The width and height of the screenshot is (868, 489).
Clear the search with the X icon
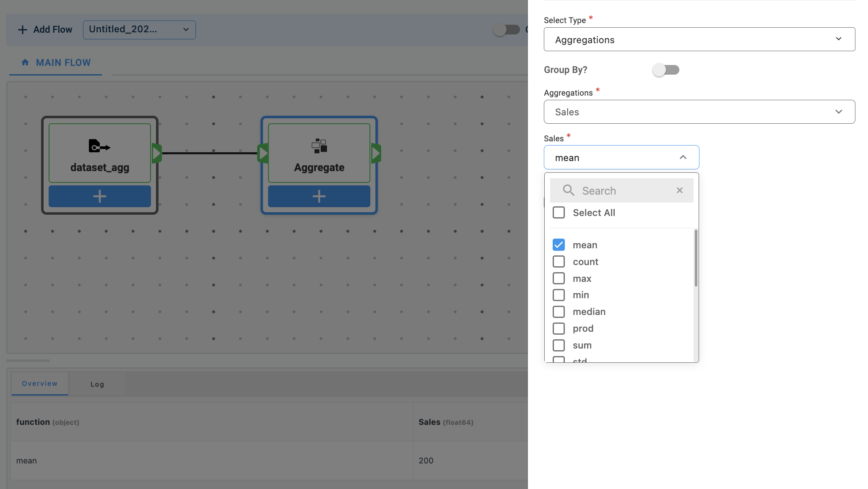[x=679, y=190]
